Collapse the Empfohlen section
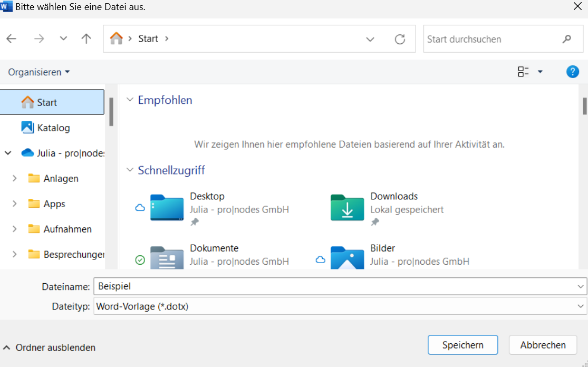588x367 pixels. [130, 100]
